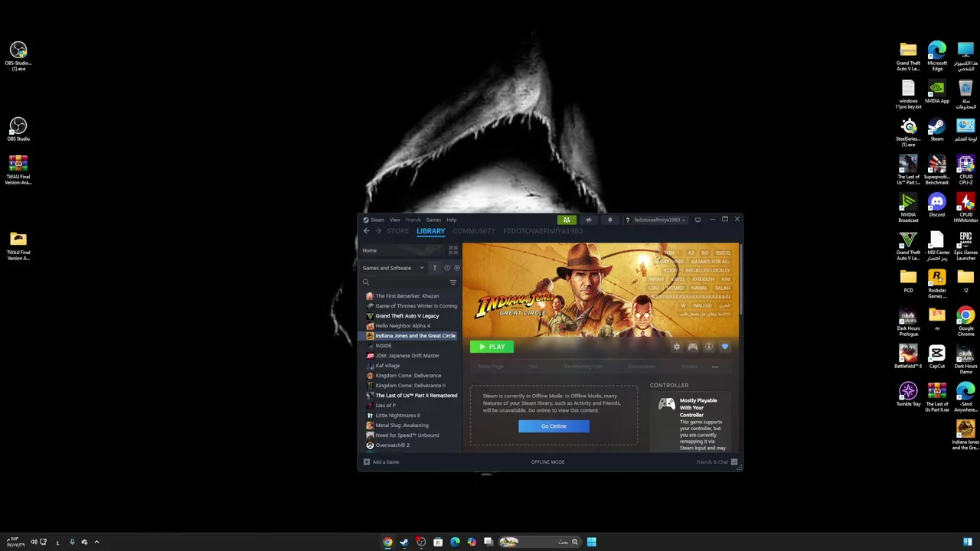The width and height of the screenshot is (980, 551).
Task: Open FEDOTOVAEFIMIYA1983 profile tab
Action: point(543,231)
